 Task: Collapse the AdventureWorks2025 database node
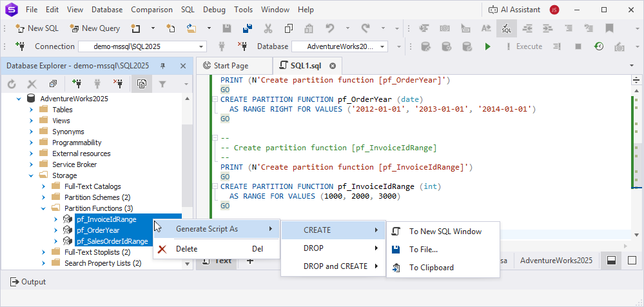tap(19, 99)
